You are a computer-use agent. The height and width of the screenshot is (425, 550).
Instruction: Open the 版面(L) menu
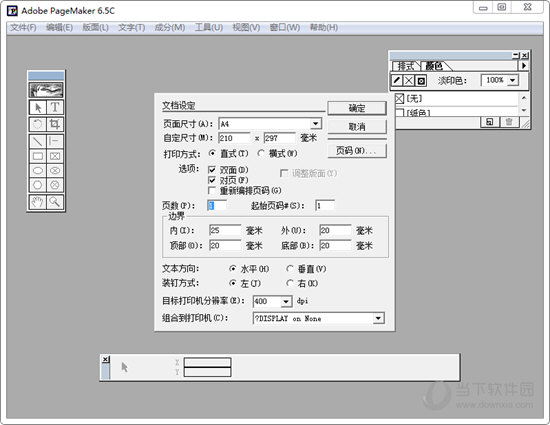coord(95,28)
